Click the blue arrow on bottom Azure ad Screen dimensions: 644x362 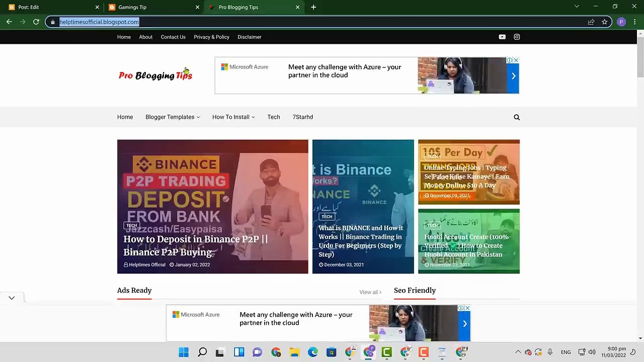pyautogui.click(x=465, y=324)
